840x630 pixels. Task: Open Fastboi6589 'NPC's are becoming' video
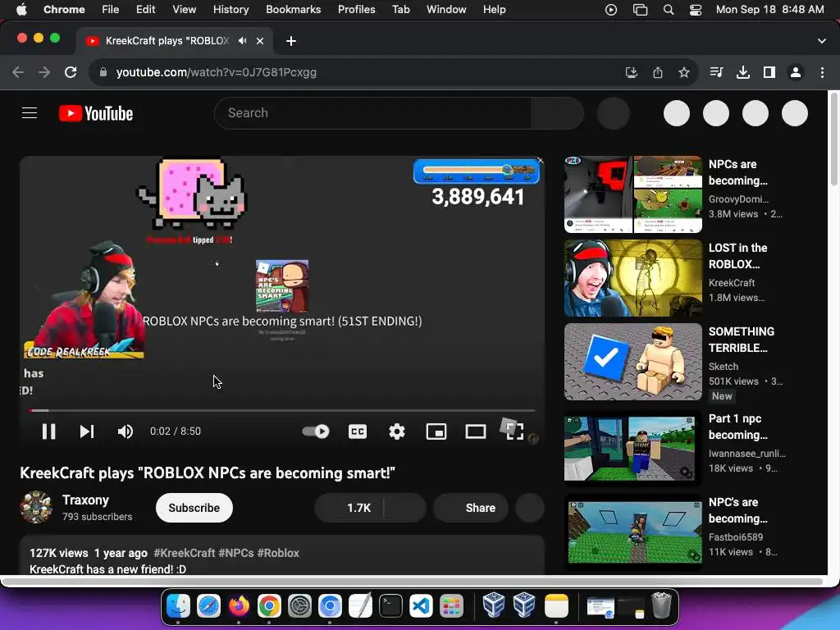coord(633,532)
